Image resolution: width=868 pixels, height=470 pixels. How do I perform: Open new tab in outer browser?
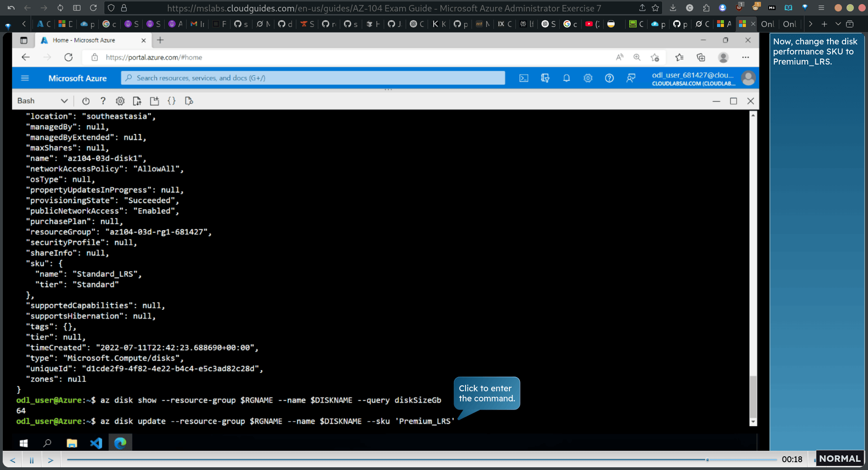pos(824,24)
